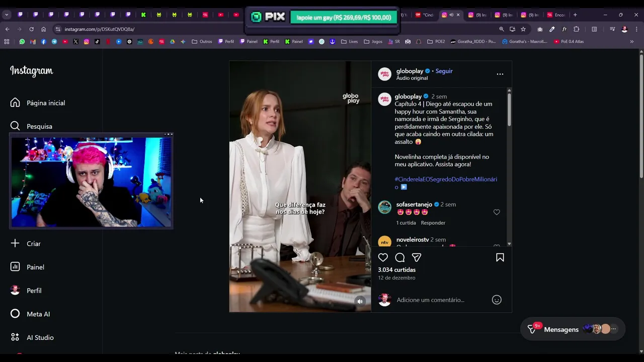Open the WhatsApp bookmark icon
This screenshot has width=644, height=362.
click(22, 42)
